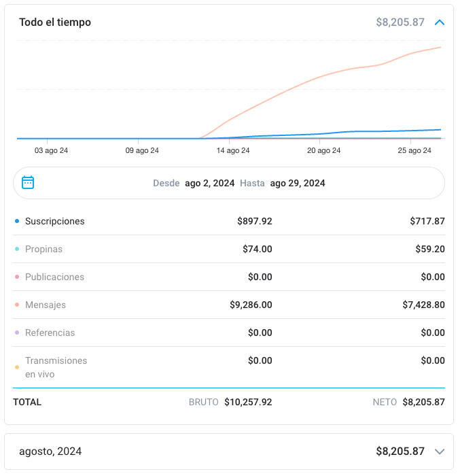This screenshot has width=458, height=476.
Task: Open the calendar date picker icon
Action: (28, 182)
